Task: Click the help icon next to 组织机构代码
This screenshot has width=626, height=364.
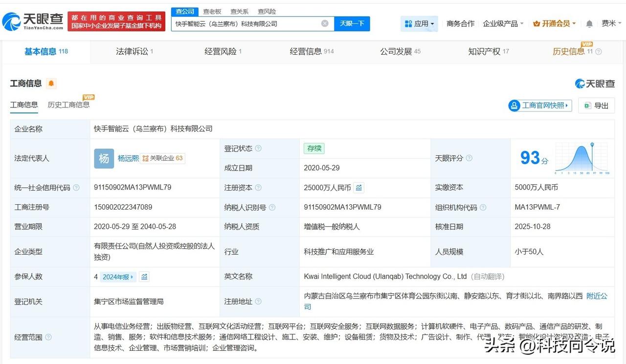Action: (x=483, y=207)
